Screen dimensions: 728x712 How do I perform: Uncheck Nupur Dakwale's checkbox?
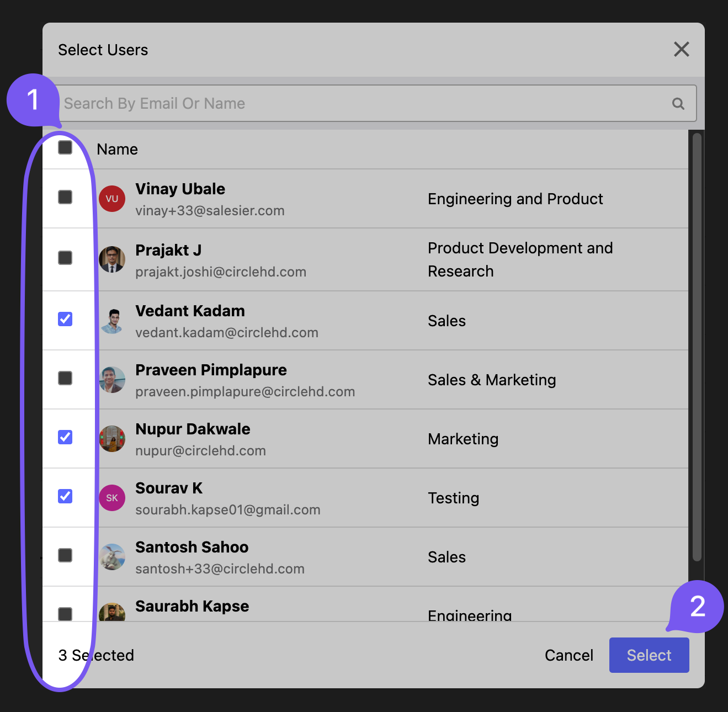(x=65, y=437)
